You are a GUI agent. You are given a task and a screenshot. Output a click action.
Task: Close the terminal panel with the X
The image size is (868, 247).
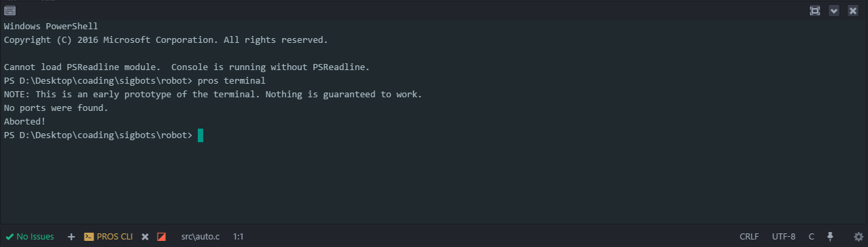[853, 10]
